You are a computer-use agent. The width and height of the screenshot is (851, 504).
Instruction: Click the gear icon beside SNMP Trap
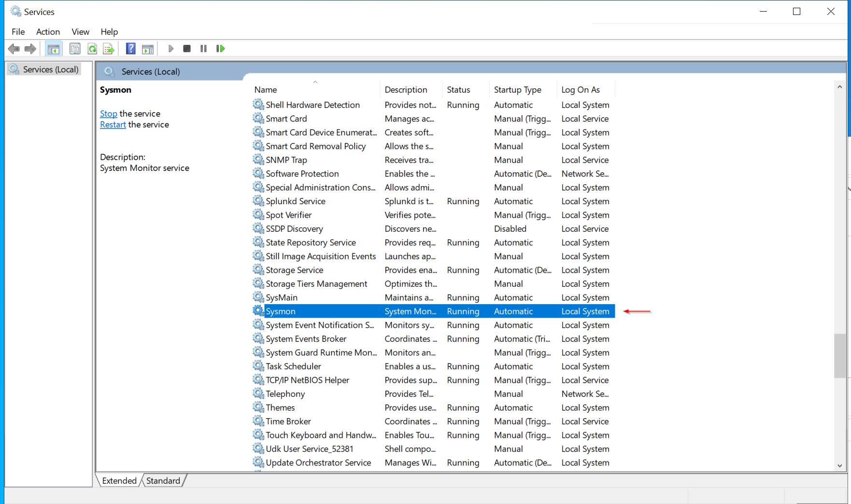pyautogui.click(x=259, y=159)
